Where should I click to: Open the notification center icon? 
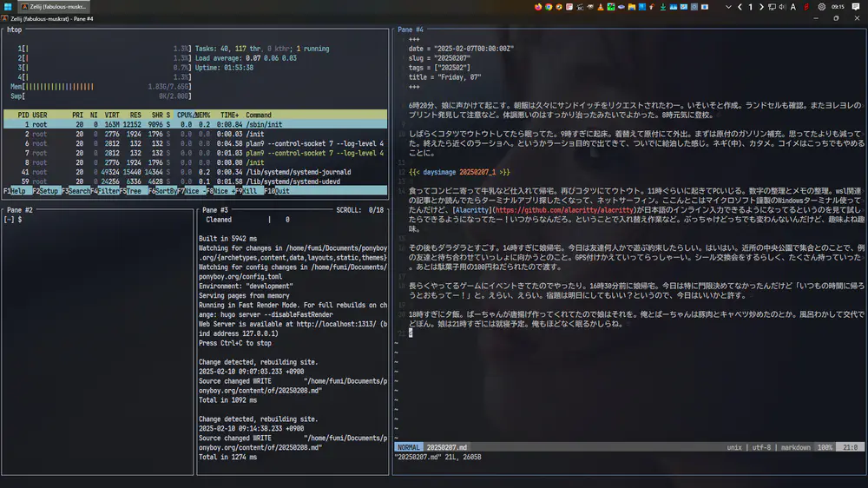[x=858, y=7]
